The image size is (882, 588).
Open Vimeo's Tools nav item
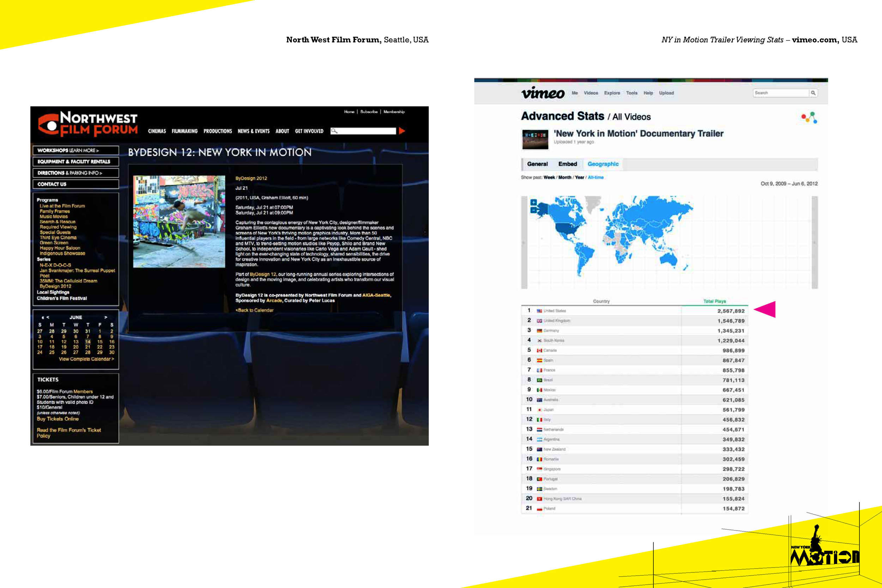tap(632, 93)
